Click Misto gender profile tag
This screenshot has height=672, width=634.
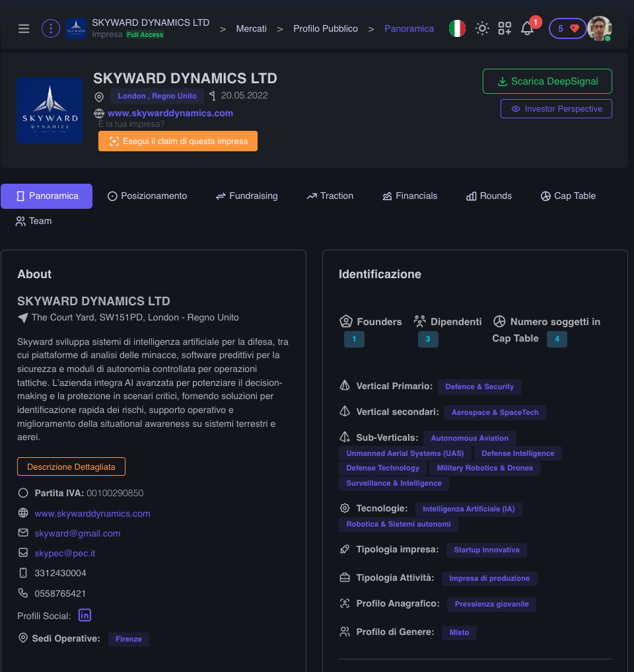(x=459, y=632)
